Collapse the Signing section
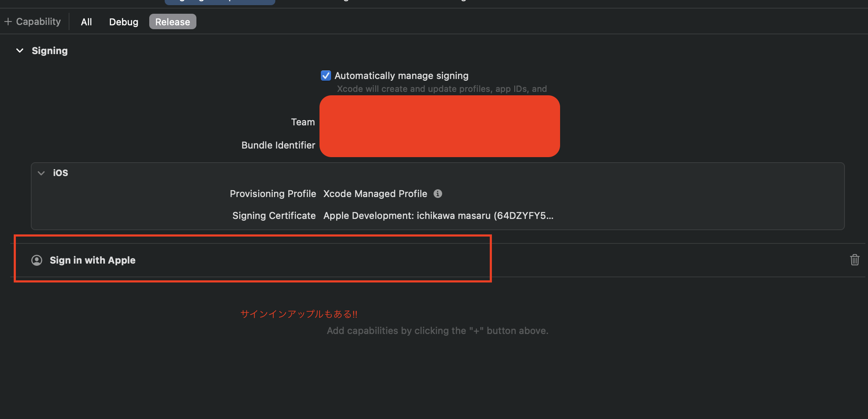Image resolution: width=868 pixels, height=419 pixels. [x=19, y=50]
